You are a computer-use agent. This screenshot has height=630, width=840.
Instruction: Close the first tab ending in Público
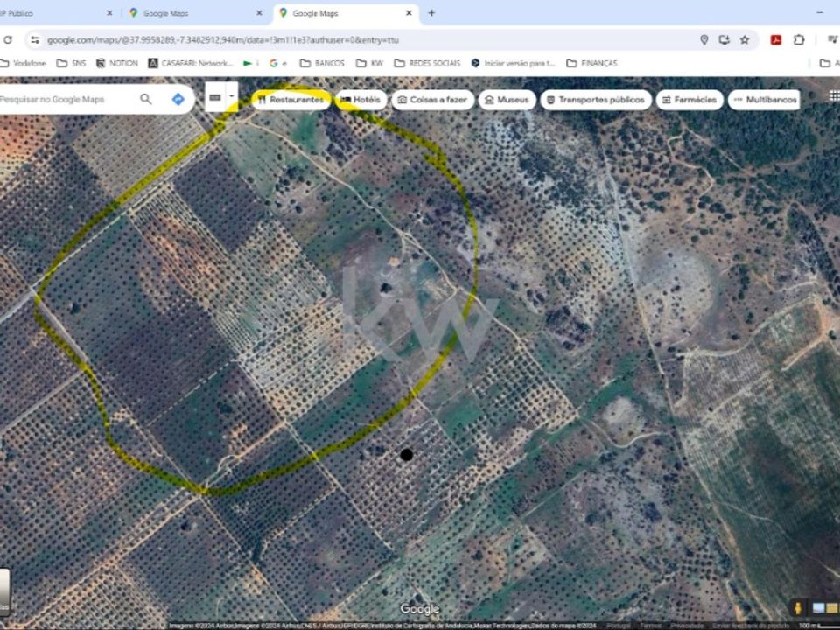tap(110, 13)
